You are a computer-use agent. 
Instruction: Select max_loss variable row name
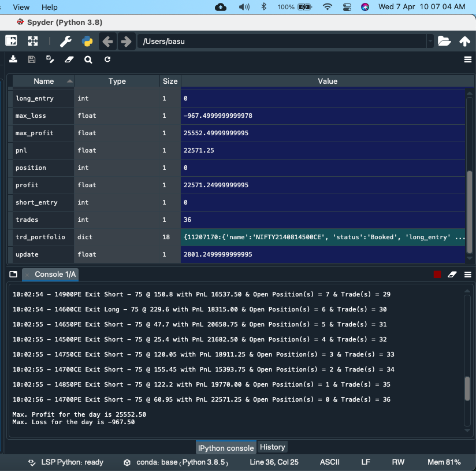pos(43,116)
